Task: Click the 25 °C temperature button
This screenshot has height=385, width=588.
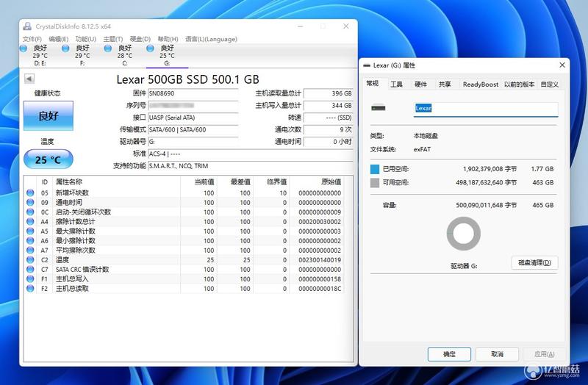Action: (49, 159)
